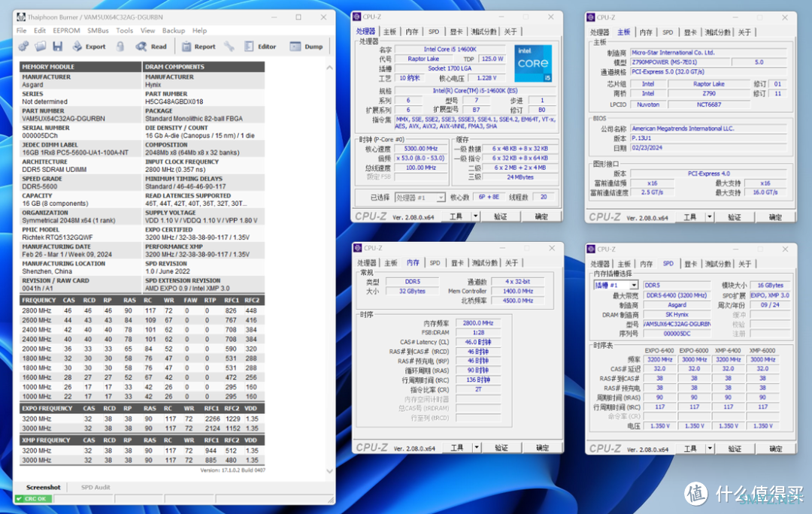The width and height of the screenshot is (812, 514).
Task: Click the core speed 5300.00 MHz value
Action: (421, 149)
